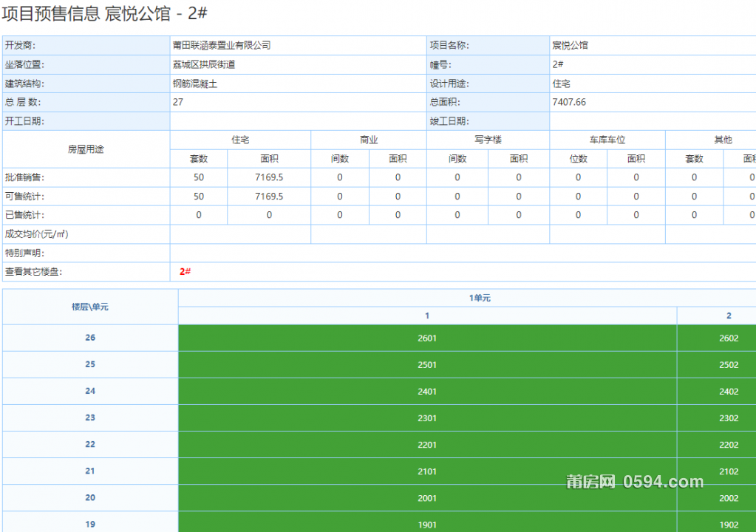Click the 商业 column header

pyautogui.click(x=369, y=140)
